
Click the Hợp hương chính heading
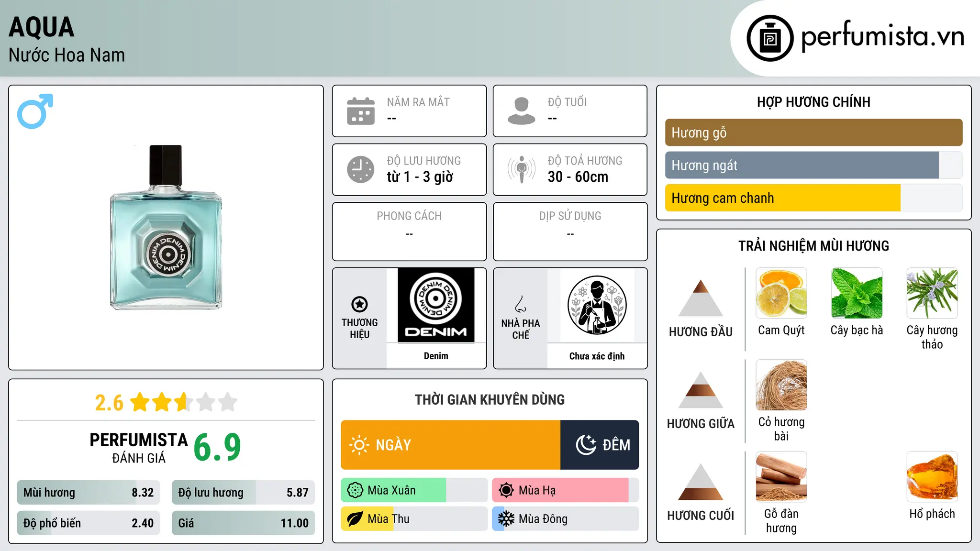coord(814,102)
